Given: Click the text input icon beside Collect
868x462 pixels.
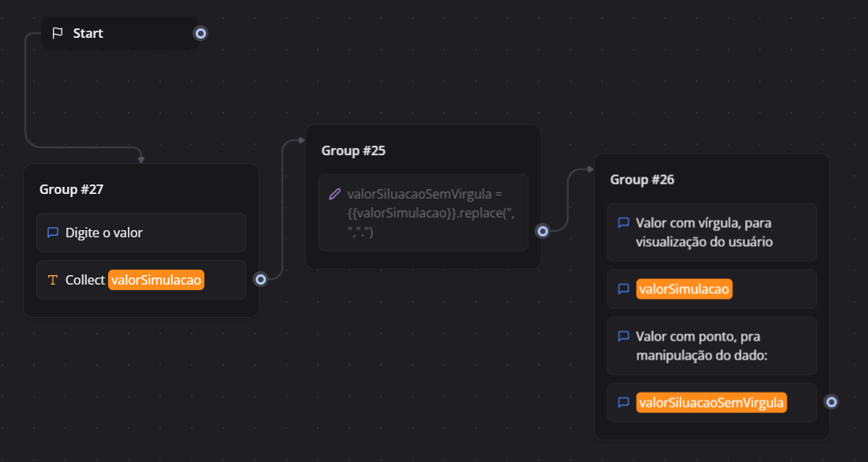Looking at the screenshot, I should pyautogui.click(x=53, y=280).
